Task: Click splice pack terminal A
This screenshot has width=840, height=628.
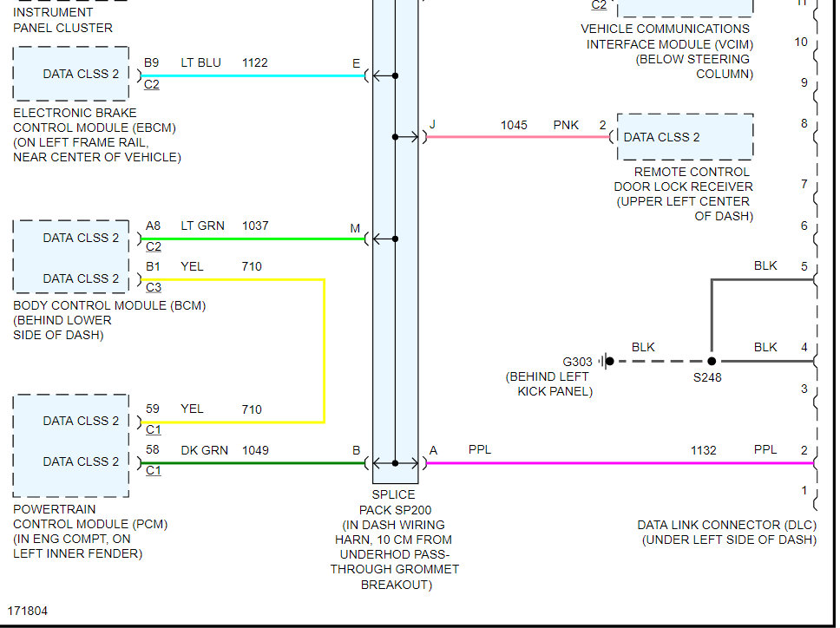Action: click(433, 451)
